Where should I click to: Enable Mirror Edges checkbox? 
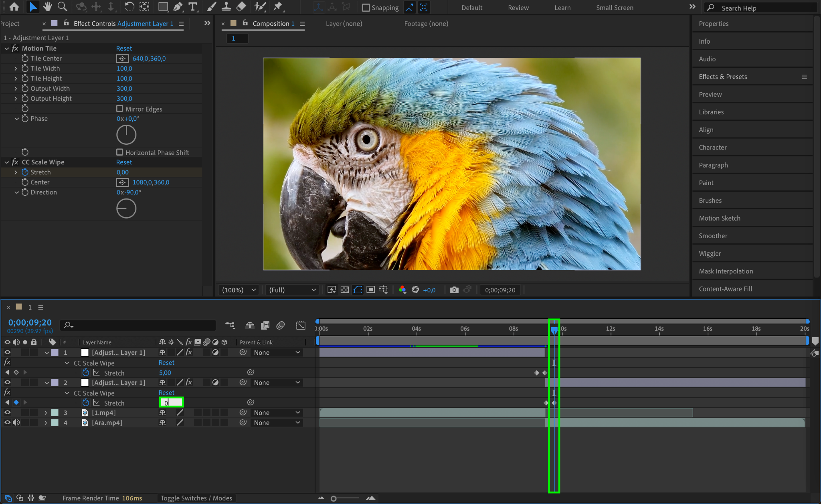pos(119,109)
